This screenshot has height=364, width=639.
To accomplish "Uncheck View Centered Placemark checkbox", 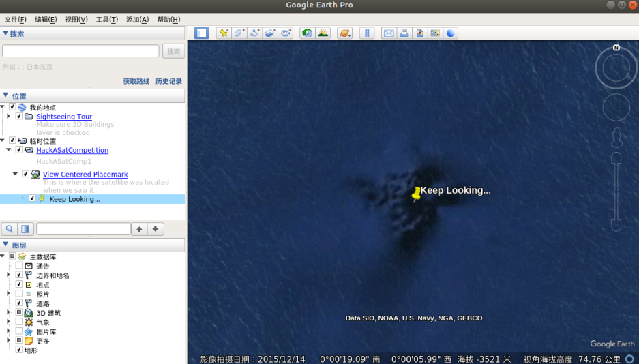I will tap(25, 174).
